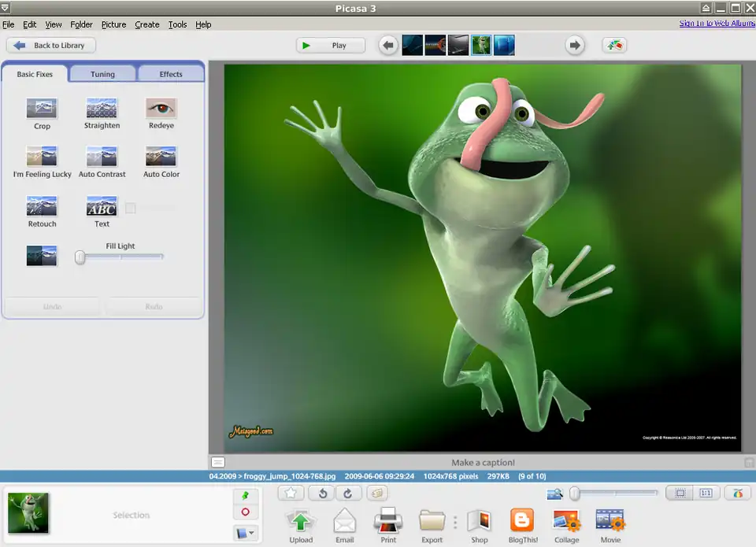Switch to the Tuning tab

click(102, 74)
